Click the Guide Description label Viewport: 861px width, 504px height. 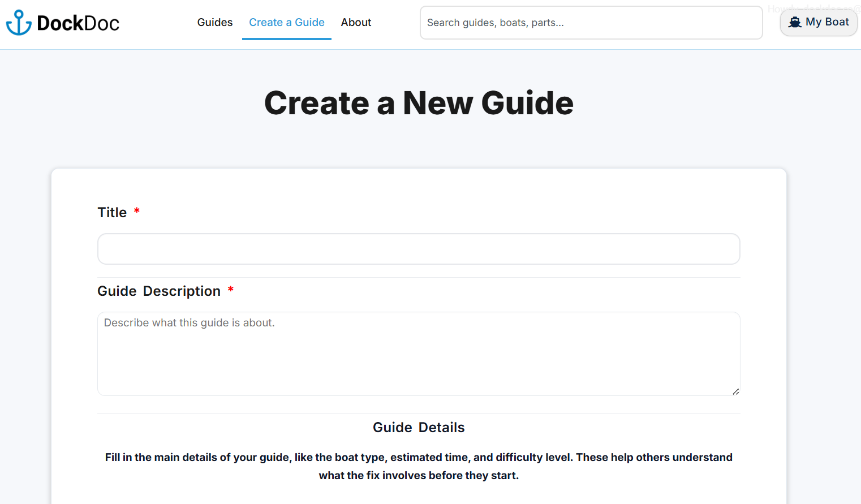tap(159, 291)
